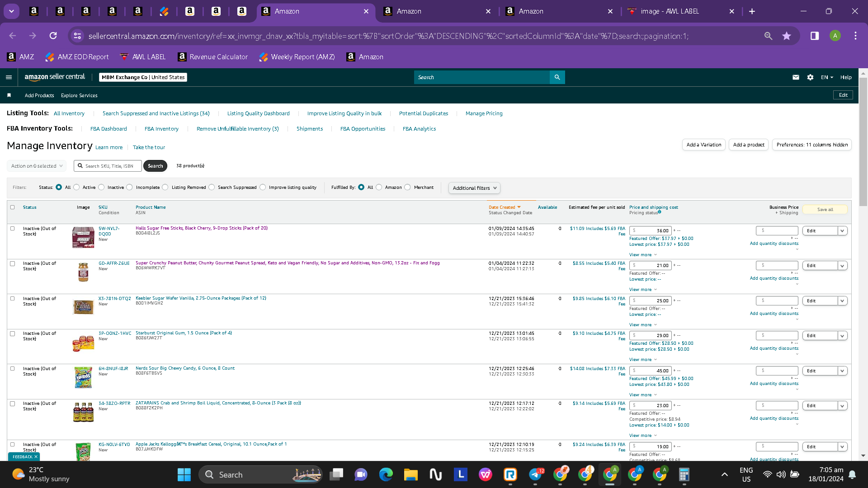Screen dimensions: 868x488
Task: Select Fulfilled By Merchant radio button
Action: pos(407,187)
